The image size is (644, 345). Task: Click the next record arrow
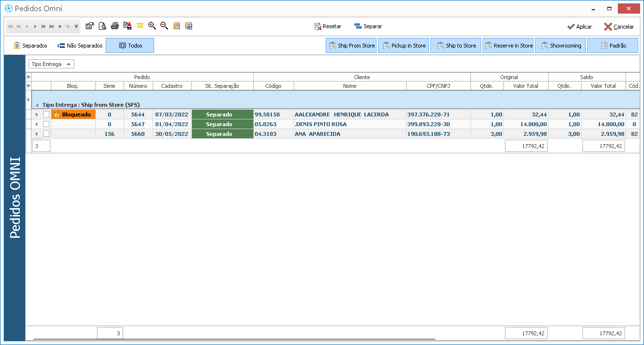coord(35,26)
